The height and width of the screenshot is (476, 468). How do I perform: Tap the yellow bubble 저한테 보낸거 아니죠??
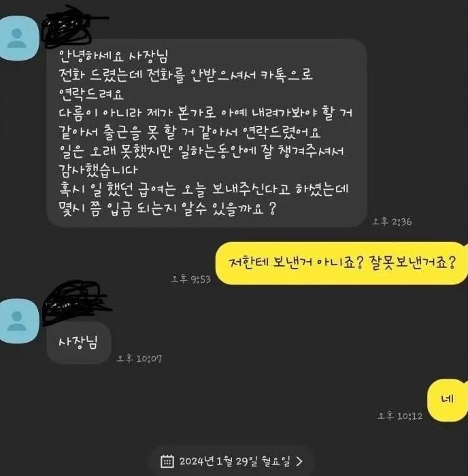pos(341,263)
